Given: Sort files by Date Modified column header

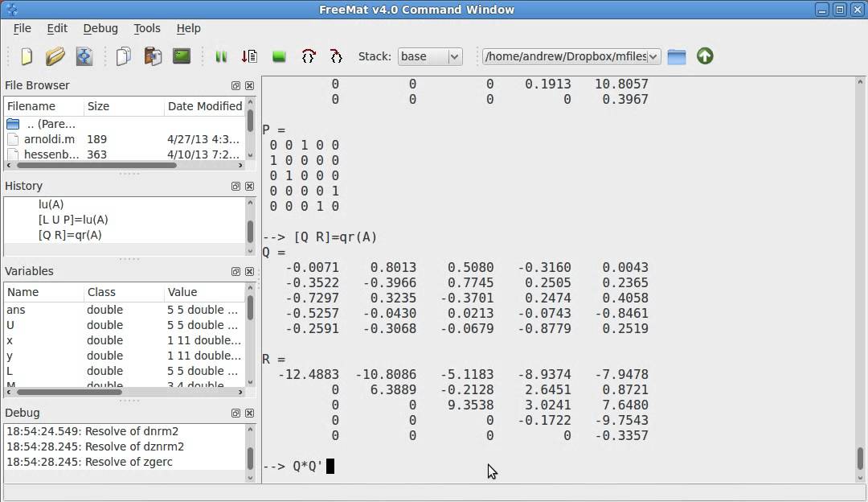Looking at the screenshot, I should tap(204, 106).
